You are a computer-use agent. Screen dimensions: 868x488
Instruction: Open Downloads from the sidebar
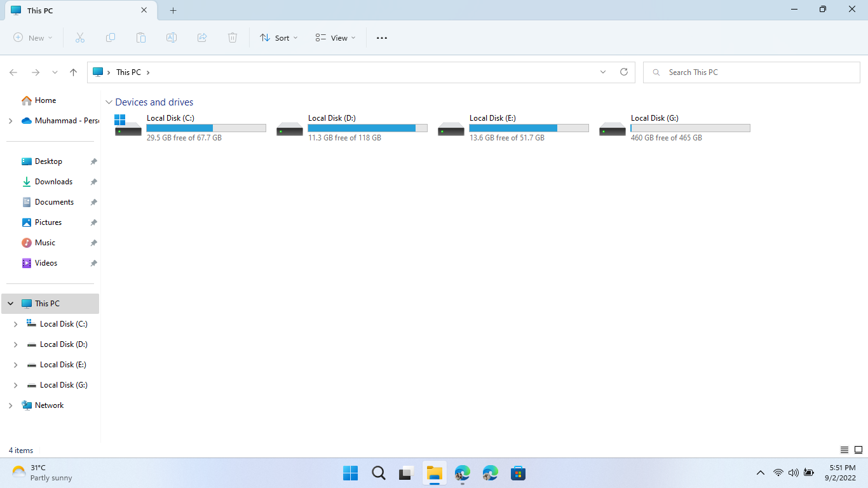point(53,181)
